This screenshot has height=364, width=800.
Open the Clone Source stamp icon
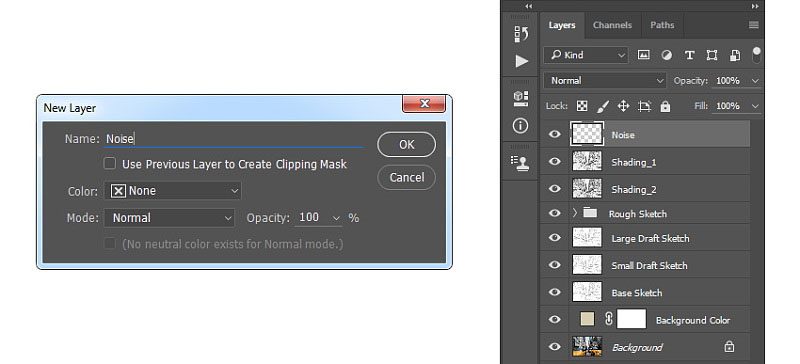pos(520,162)
